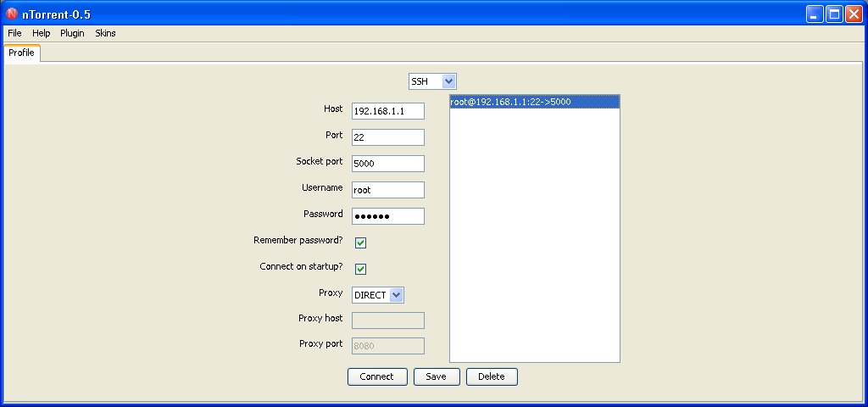Minimize the nTorrent window

pyautogui.click(x=815, y=14)
